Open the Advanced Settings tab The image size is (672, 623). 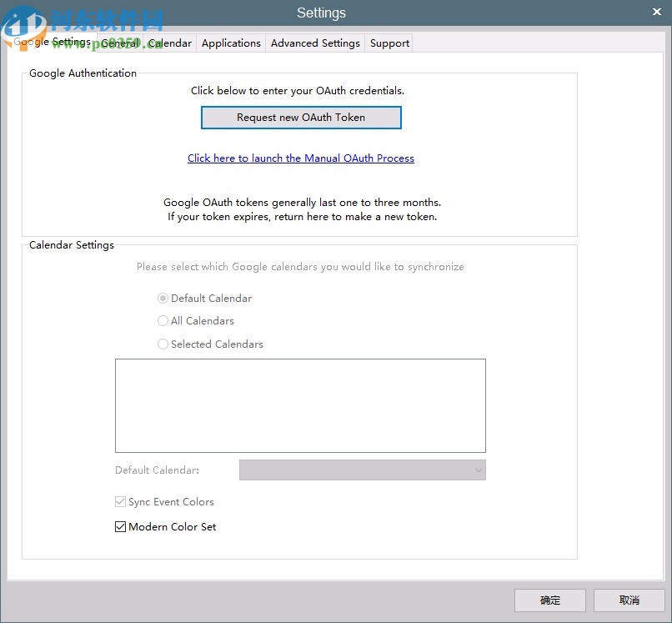pyautogui.click(x=315, y=43)
